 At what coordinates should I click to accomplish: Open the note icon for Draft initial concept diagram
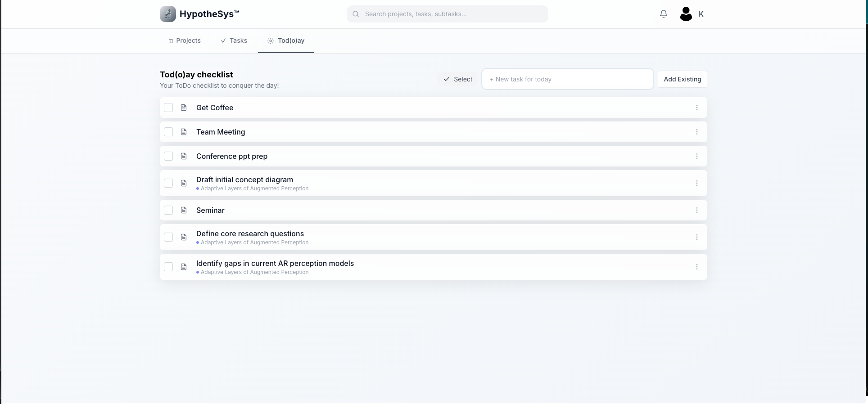pos(184,183)
